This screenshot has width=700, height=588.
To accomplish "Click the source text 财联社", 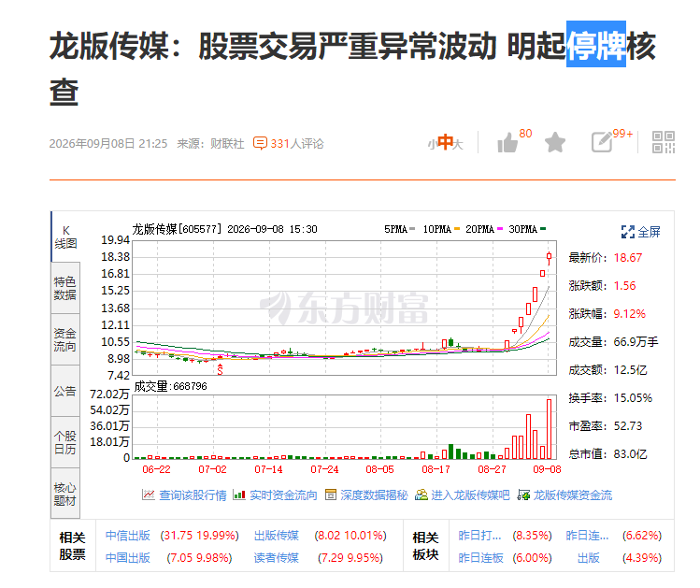I will (x=227, y=144).
